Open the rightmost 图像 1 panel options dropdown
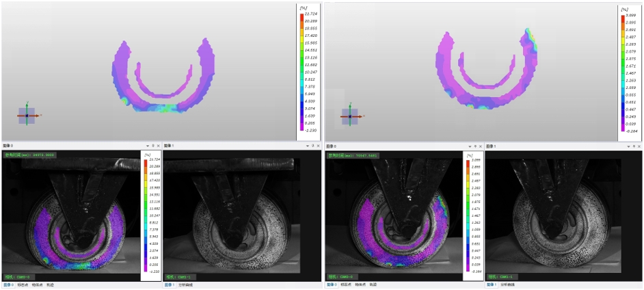Screen dimensions: 644x290 point(630,146)
